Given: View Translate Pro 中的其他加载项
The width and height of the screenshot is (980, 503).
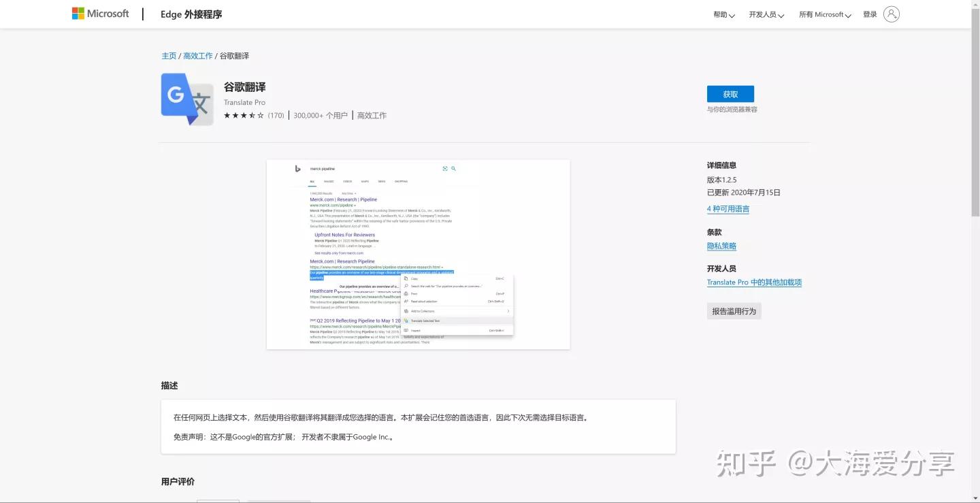Looking at the screenshot, I should [753, 282].
